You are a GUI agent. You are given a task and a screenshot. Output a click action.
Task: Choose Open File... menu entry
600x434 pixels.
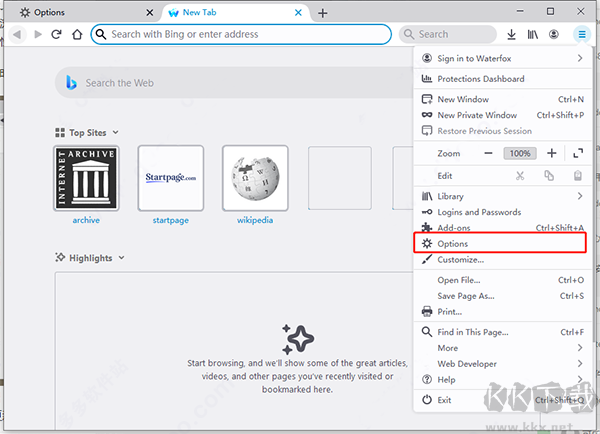click(x=502, y=280)
